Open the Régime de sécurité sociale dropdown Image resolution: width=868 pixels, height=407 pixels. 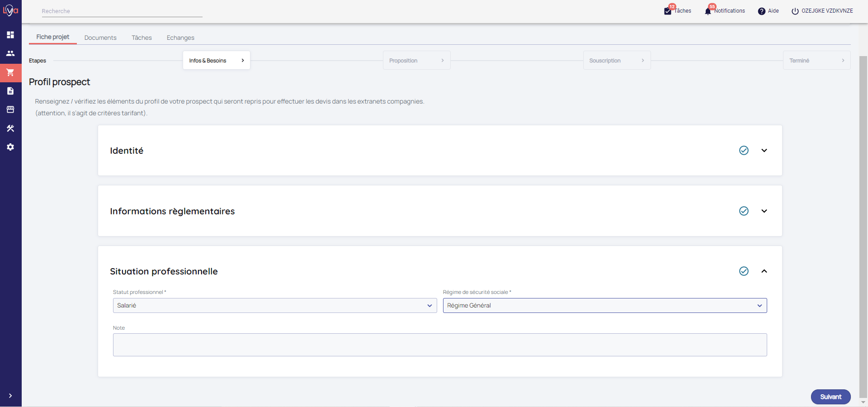click(604, 306)
